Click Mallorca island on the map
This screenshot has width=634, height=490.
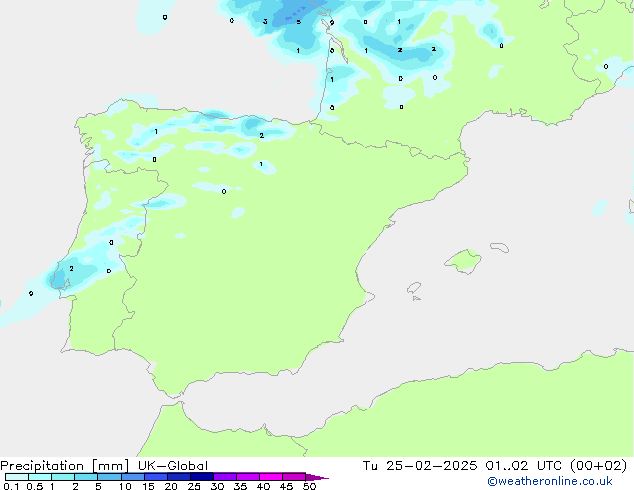coord(464,261)
